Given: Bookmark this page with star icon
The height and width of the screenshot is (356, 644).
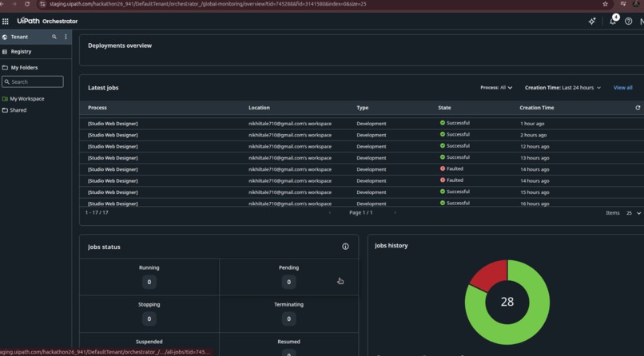Looking at the screenshot, I should click(605, 4).
